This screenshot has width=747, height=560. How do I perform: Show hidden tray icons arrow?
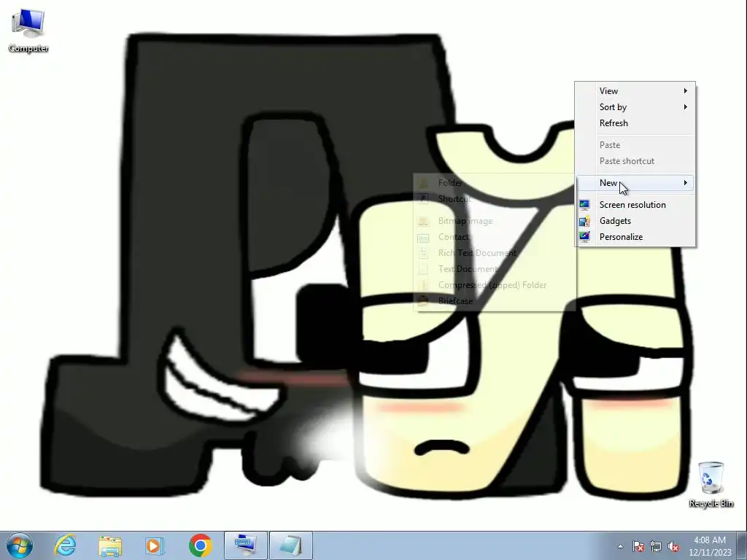620,546
